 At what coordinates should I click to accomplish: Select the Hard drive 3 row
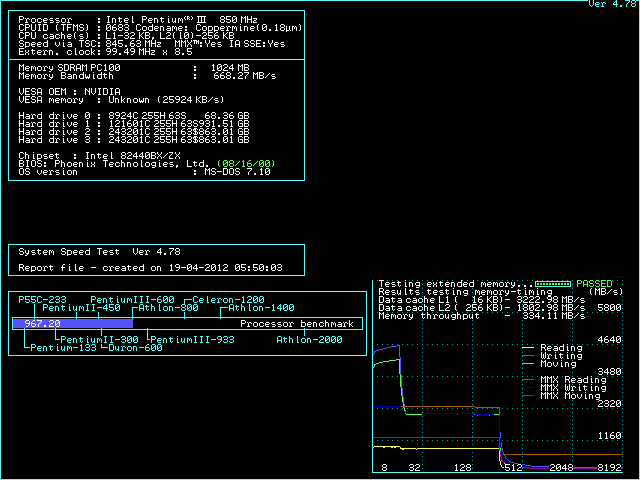[x=134, y=140]
